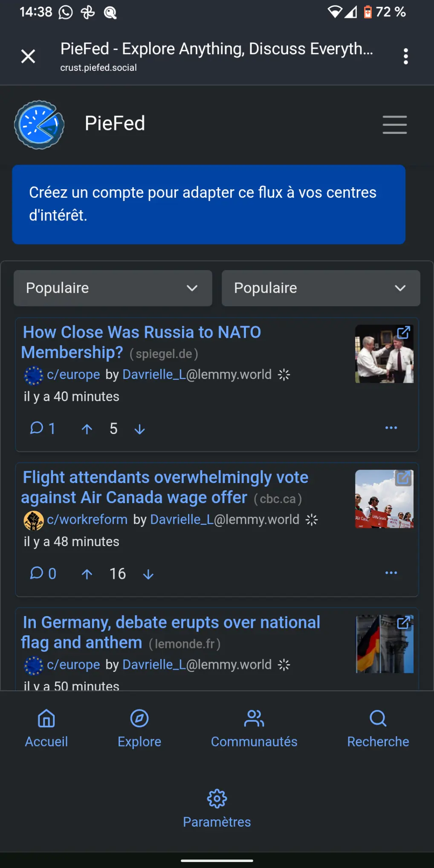Viewport: 434px width, 868px height.
Task: Open the Air Canada post thumbnail image
Action: [384, 499]
